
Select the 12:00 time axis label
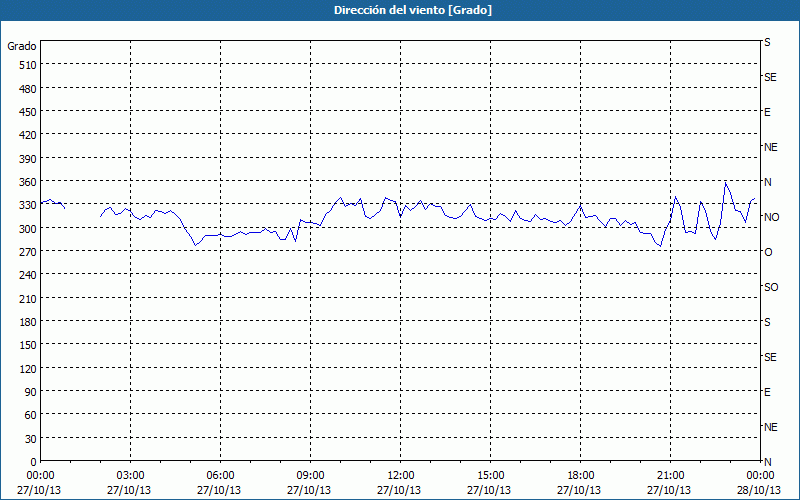point(401,476)
